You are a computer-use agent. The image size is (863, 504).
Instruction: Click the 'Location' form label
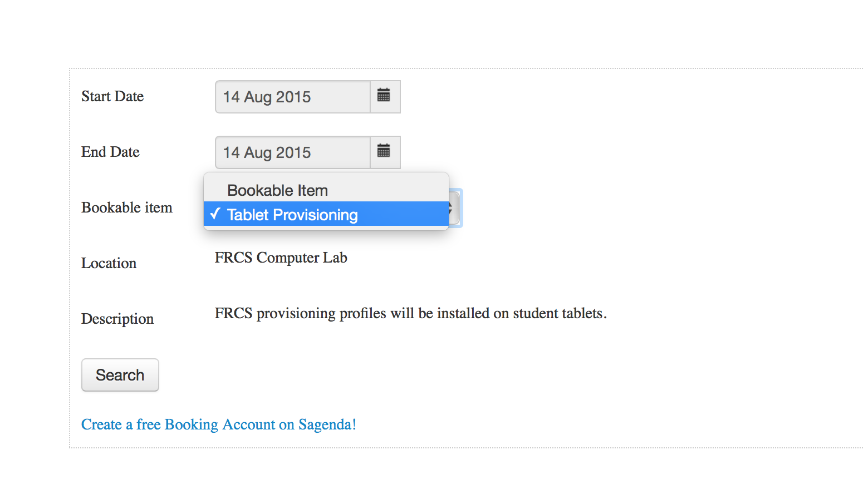pos(109,263)
